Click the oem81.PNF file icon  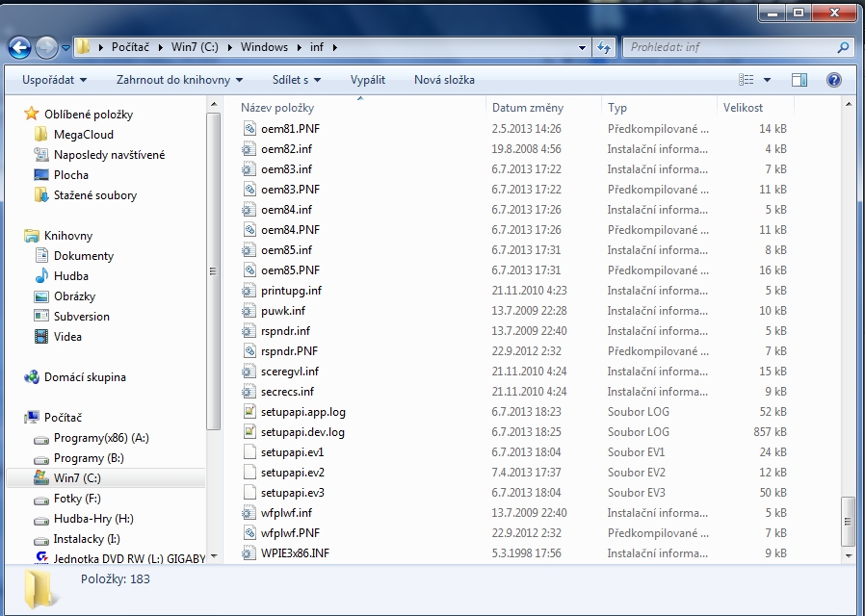(249, 128)
